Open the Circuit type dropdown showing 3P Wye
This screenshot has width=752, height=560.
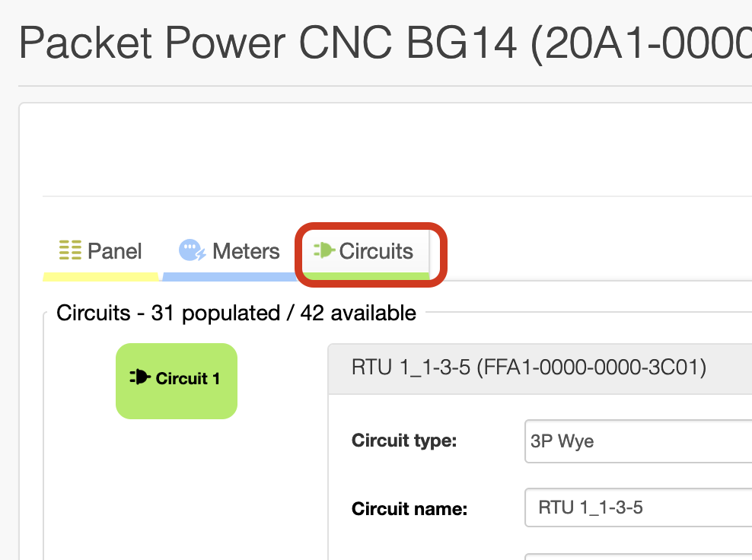(x=638, y=441)
